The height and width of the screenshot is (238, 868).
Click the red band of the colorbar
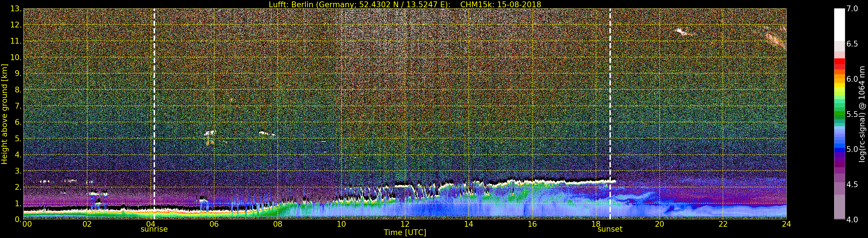pos(839,64)
